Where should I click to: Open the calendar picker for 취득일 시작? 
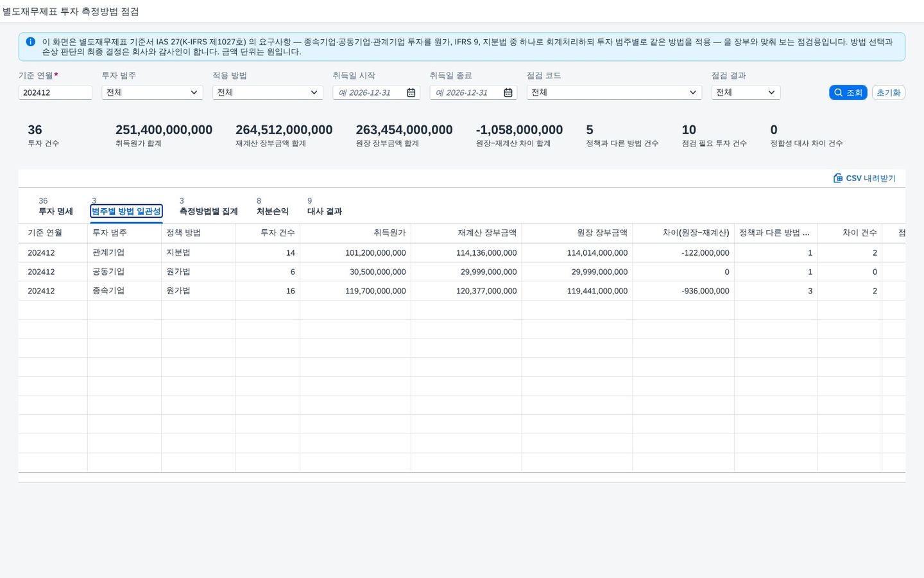tap(411, 92)
